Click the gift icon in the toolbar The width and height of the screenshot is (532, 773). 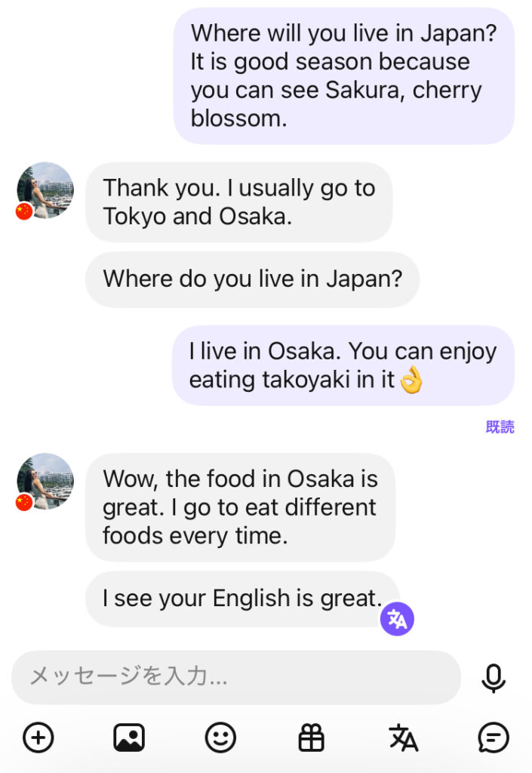point(311,738)
